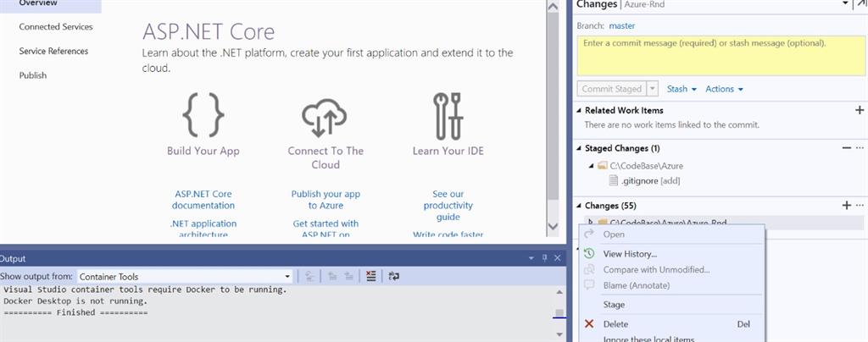Click Go to Next Message icon
868x342 pixels.
click(x=348, y=276)
